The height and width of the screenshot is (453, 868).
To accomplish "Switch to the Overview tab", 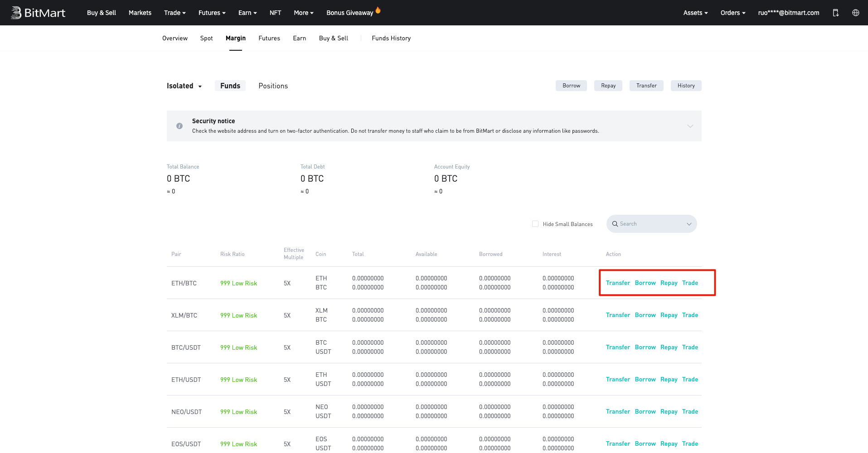I will (x=175, y=38).
